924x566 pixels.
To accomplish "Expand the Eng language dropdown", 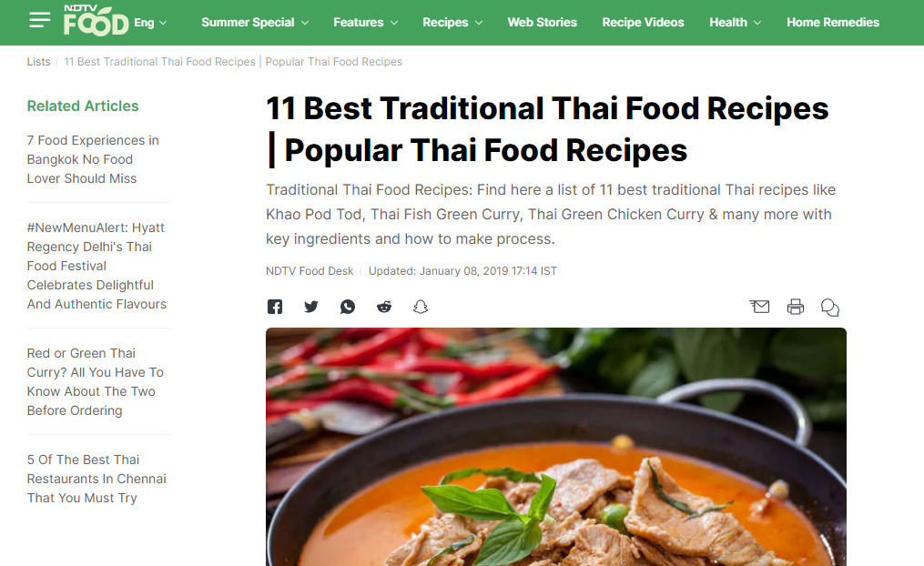I will (x=150, y=23).
